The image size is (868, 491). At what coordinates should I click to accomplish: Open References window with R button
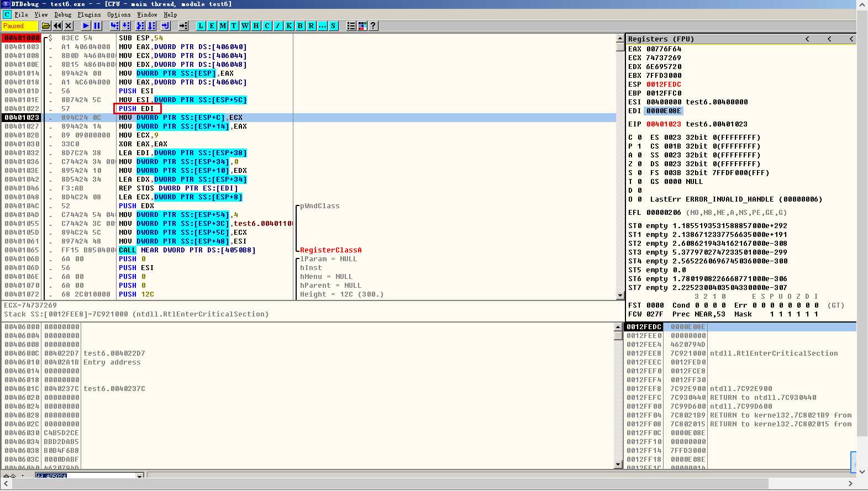pos(311,25)
